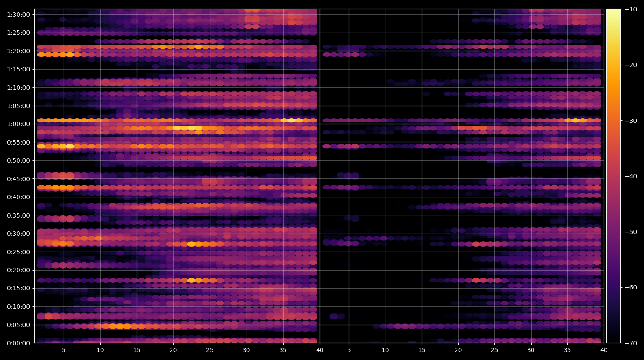Pick the −40 colorbar value
This screenshot has width=644, height=360.
tap(631, 176)
